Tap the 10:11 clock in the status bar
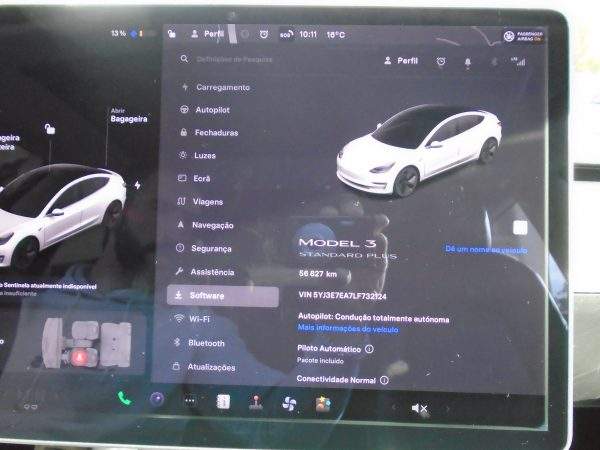 coord(308,34)
